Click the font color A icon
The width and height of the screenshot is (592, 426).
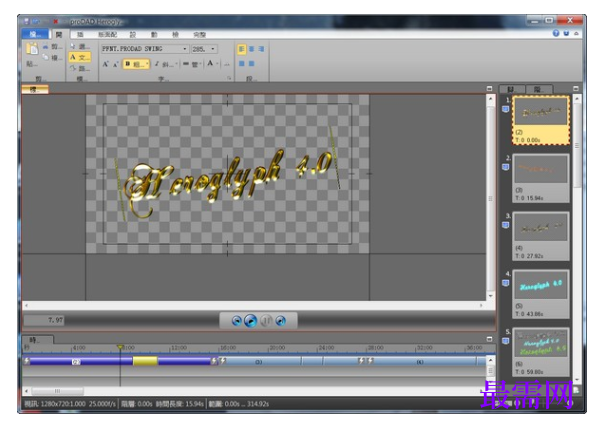(210, 63)
